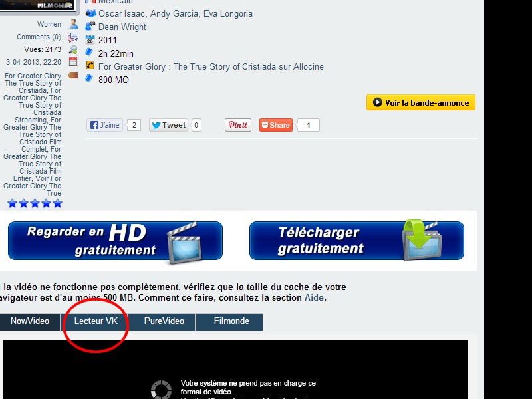This screenshot has width=532, height=399.
Task: Click the 'Vues: 2173' view count text
Action: click(x=43, y=49)
